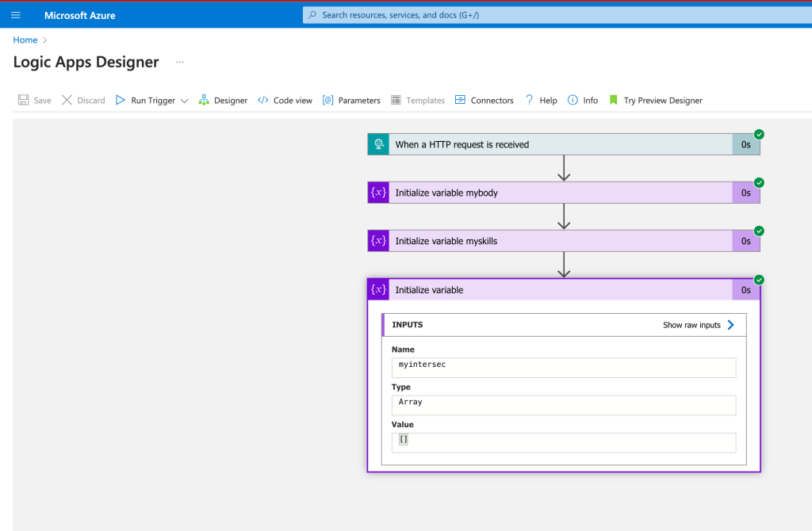Open the Parameters panel

pos(351,100)
